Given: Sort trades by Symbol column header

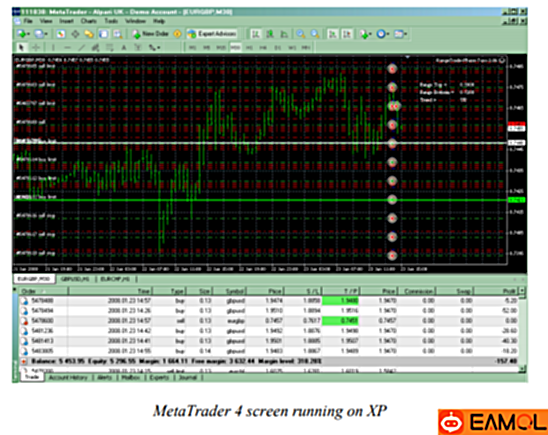Looking at the screenshot, I should [x=229, y=291].
